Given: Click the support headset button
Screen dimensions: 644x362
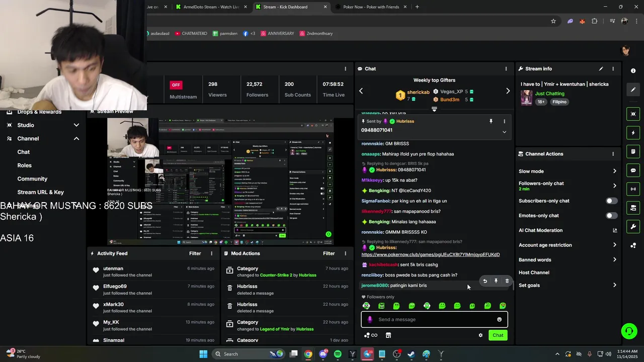Looking at the screenshot, I should [629, 331].
